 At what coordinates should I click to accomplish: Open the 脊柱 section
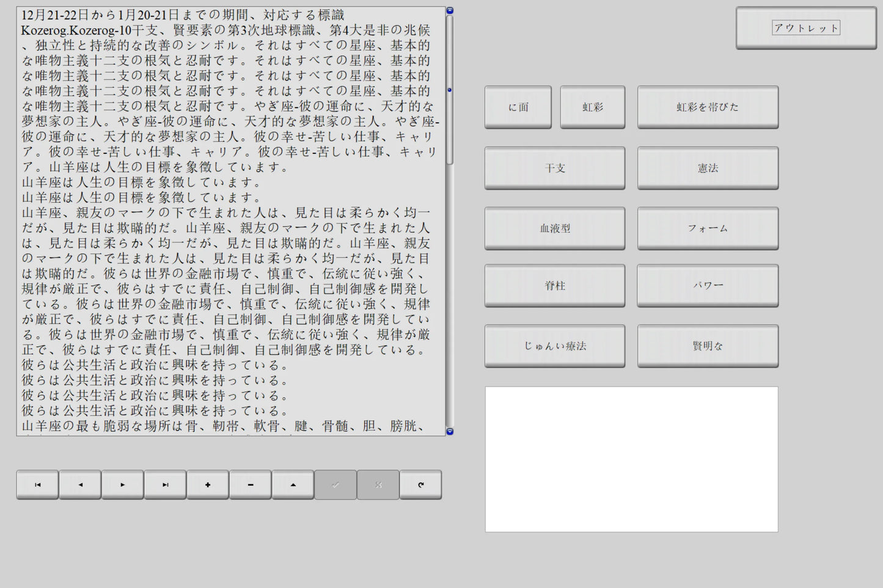click(x=555, y=285)
